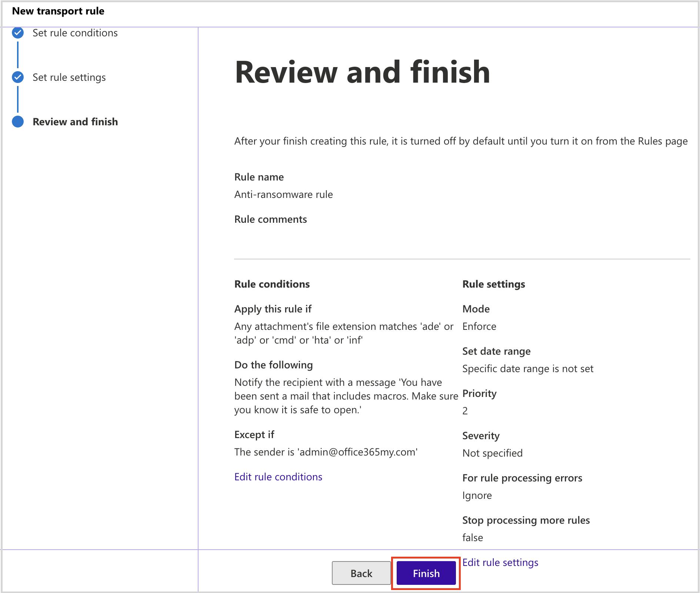This screenshot has width=700, height=593.
Task: Click the 'Enforce' mode value
Action: 479,327
